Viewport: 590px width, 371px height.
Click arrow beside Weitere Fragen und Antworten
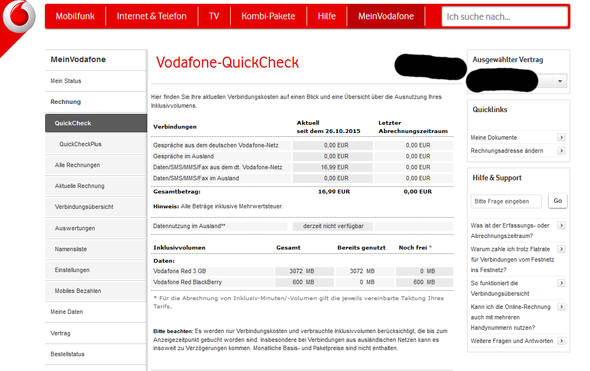(561, 341)
